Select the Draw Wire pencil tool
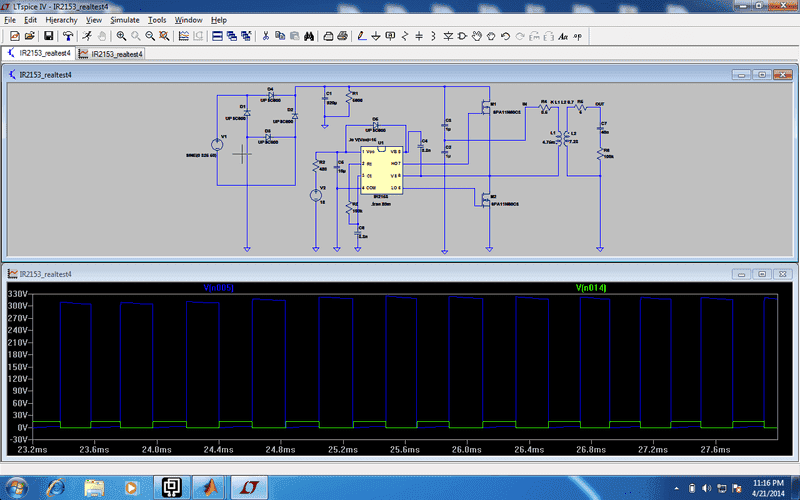 point(361,36)
